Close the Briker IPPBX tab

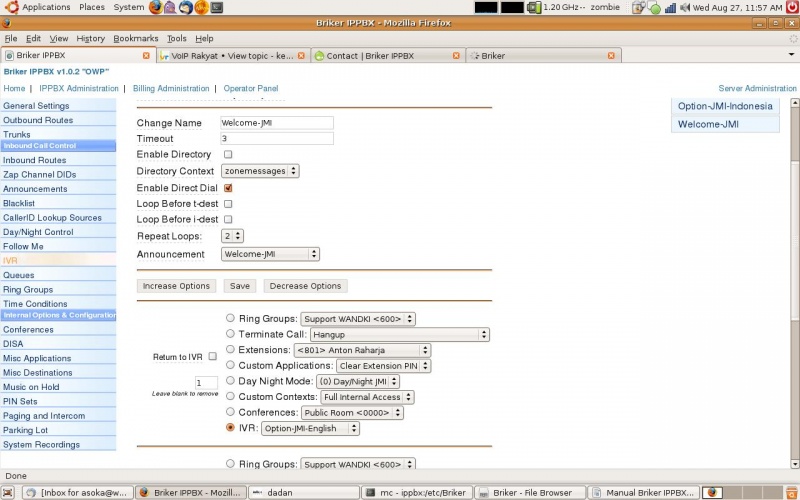[146, 55]
